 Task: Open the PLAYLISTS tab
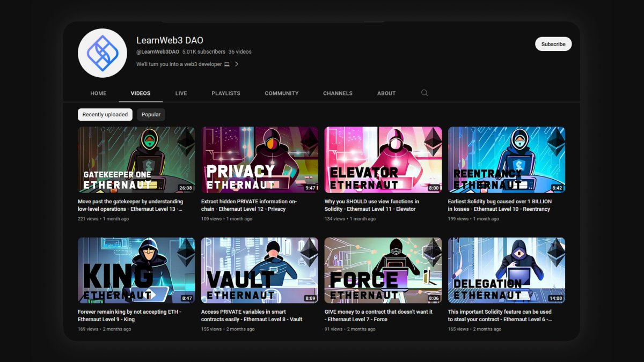pyautogui.click(x=226, y=93)
